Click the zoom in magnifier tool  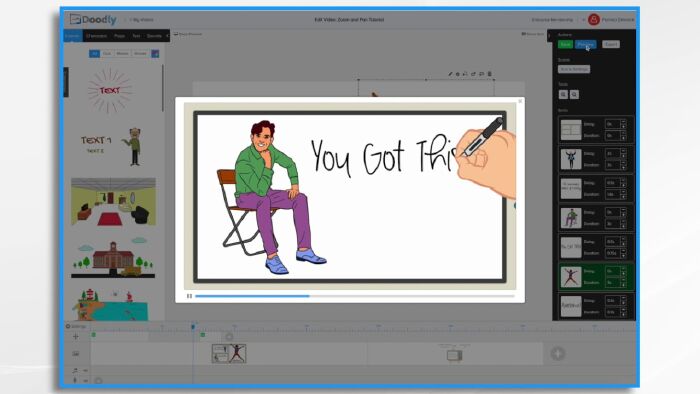(x=563, y=95)
